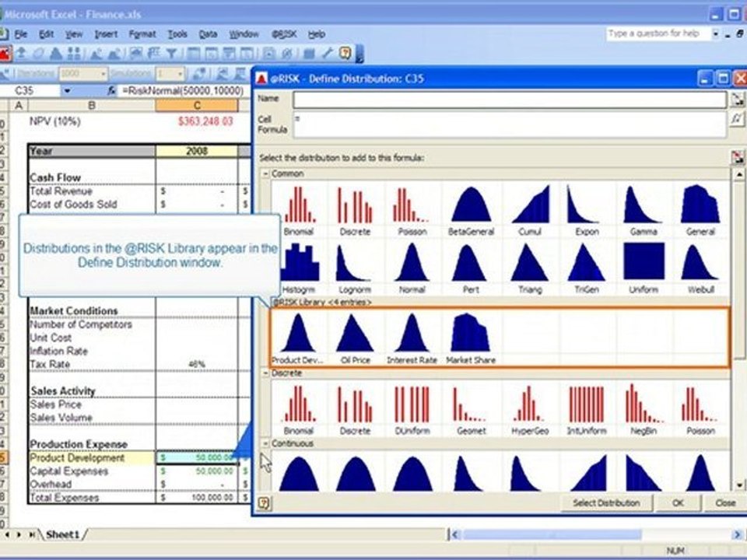Viewport: 747px width, 560px height.
Task: Open the Data menu
Action: 208,33
